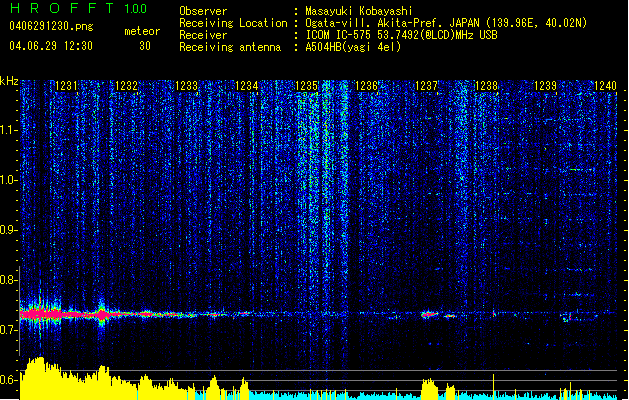629x400 pixels.
Task: Click the meteor count value 30
Action: click(x=145, y=46)
